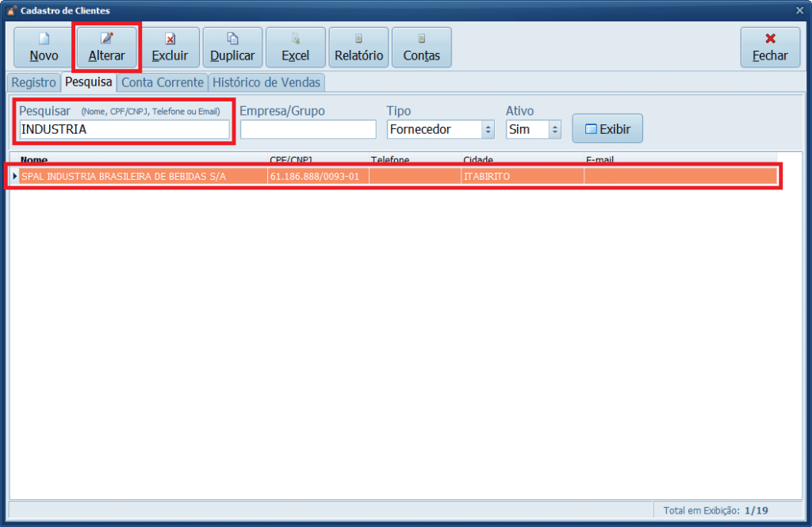Screen dimensions: 812x527
Task: Open the Histórico de Vendas tab
Action: (x=266, y=82)
